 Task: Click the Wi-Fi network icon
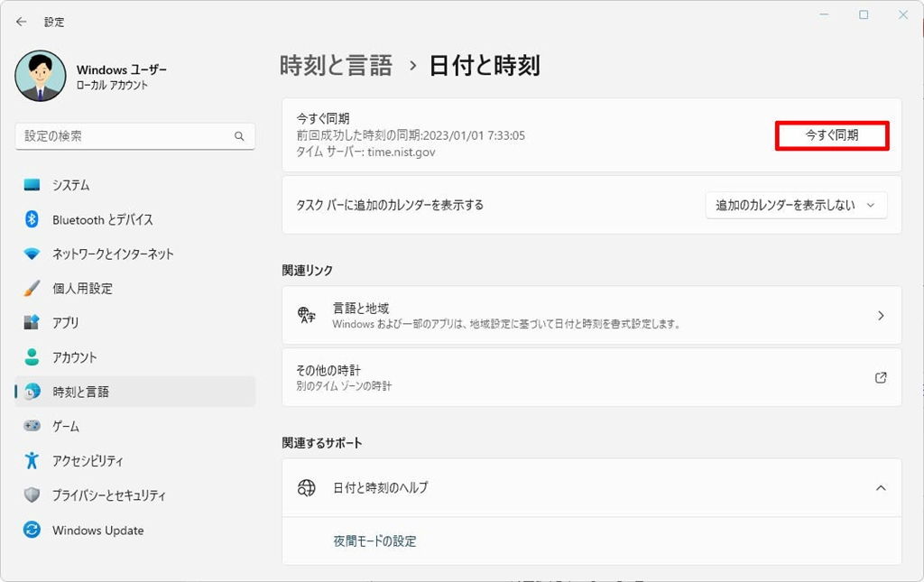pyautogui.click(x=32, y=254)
